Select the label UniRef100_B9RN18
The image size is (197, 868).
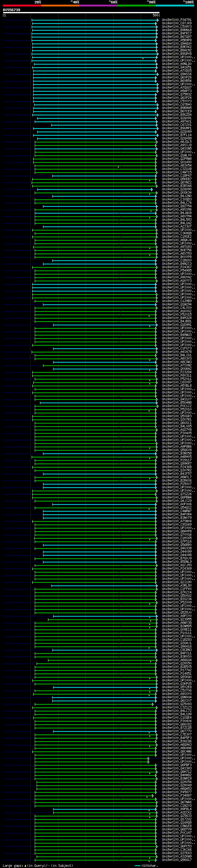click(x=177, y=30)
